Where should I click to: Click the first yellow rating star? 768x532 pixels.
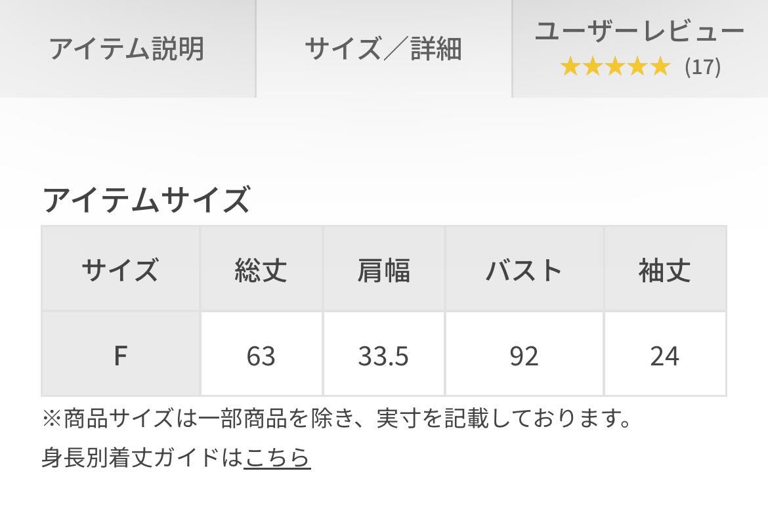pyautogui.click(x=570, y=67)
